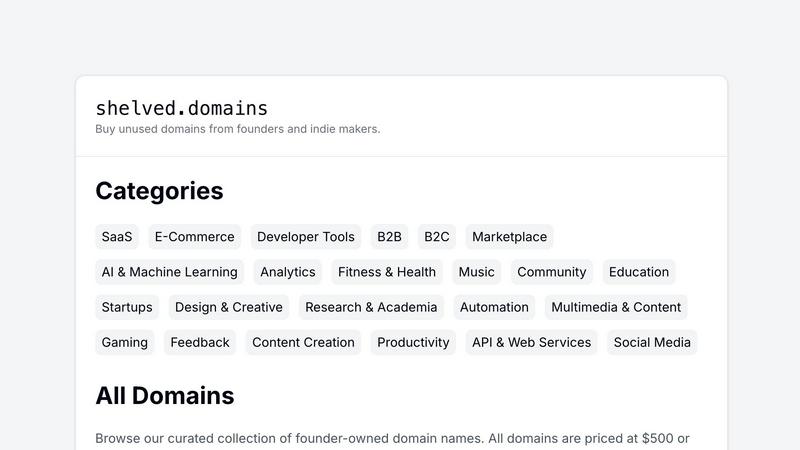Go to the Automation category
This screenshot has height=450, width=800.
(494, 307)
